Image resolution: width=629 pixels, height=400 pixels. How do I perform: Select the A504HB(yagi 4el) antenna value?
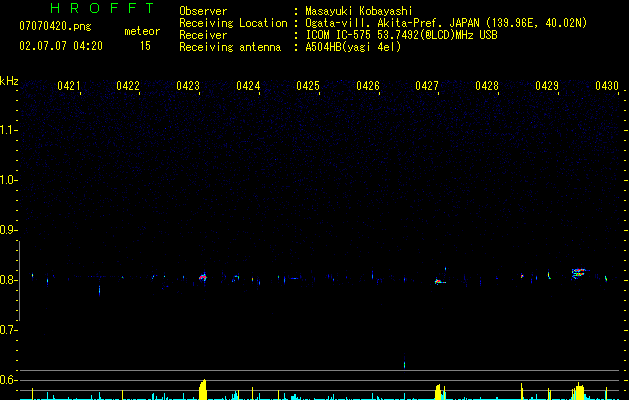[353, 47]
